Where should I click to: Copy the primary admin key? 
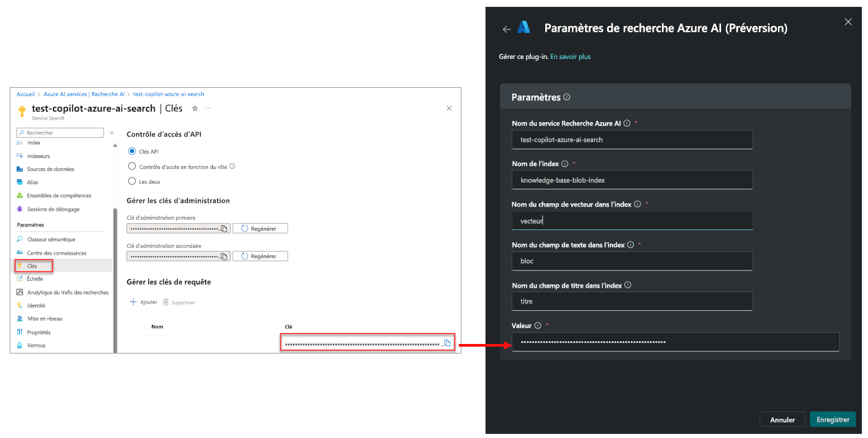coord(224,229)
